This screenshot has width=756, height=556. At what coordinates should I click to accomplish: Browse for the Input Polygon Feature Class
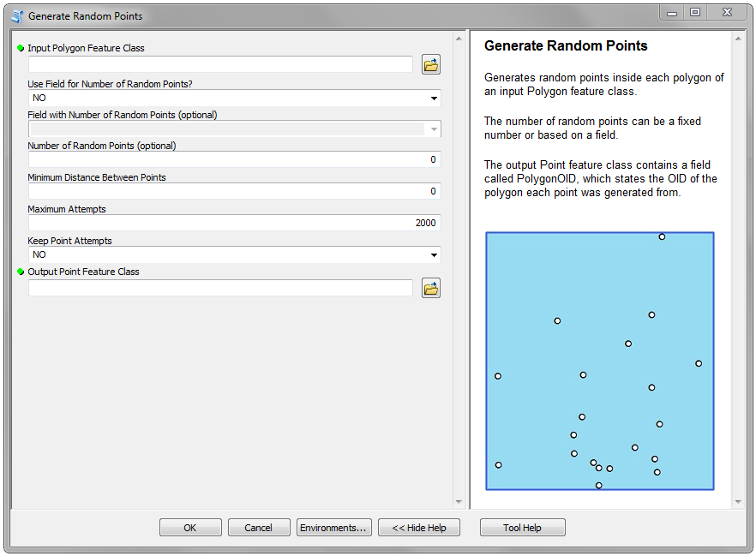click(x=431, y=64)
